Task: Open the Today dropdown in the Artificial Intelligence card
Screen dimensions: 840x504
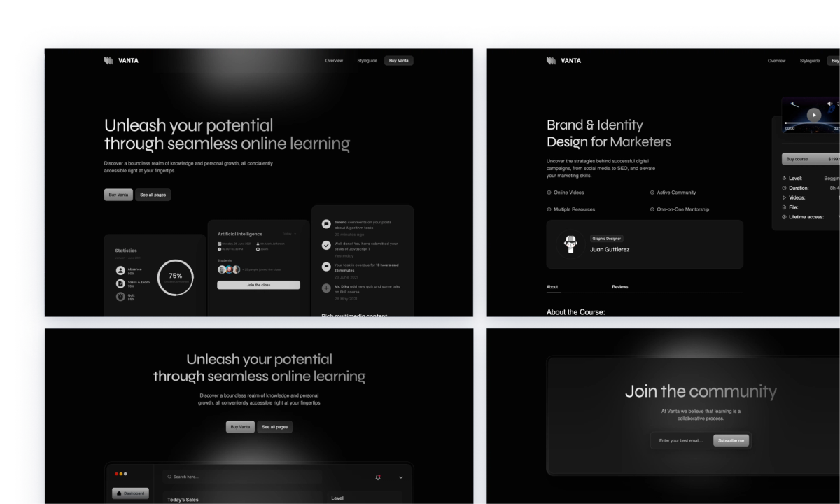Action: coord(289,234)
